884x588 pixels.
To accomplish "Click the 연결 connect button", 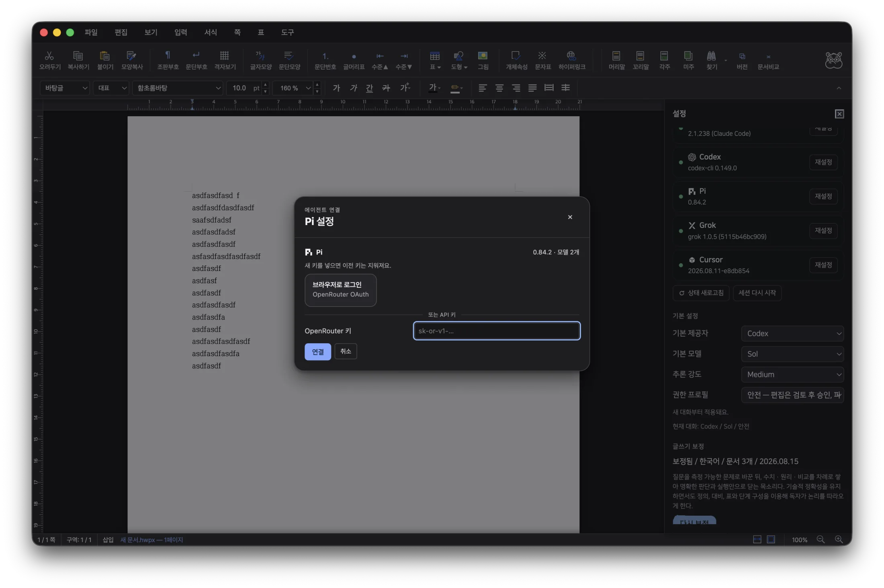I will (x=318, y=352).
